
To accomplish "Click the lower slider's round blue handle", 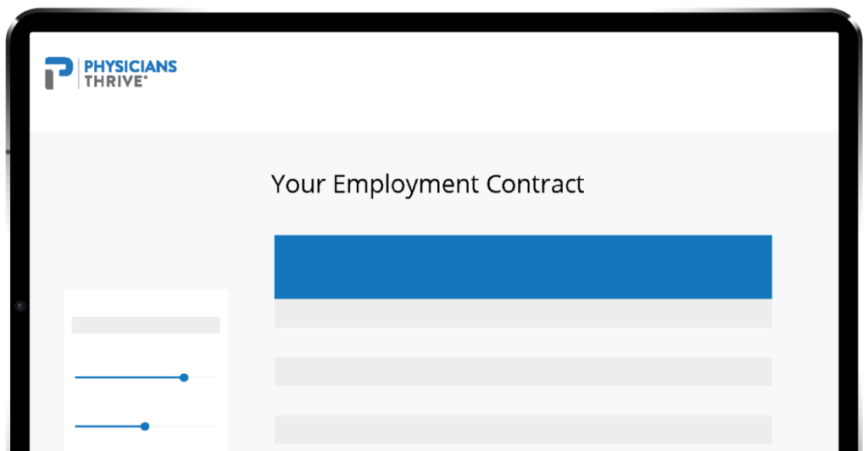I will pos(145,426).
